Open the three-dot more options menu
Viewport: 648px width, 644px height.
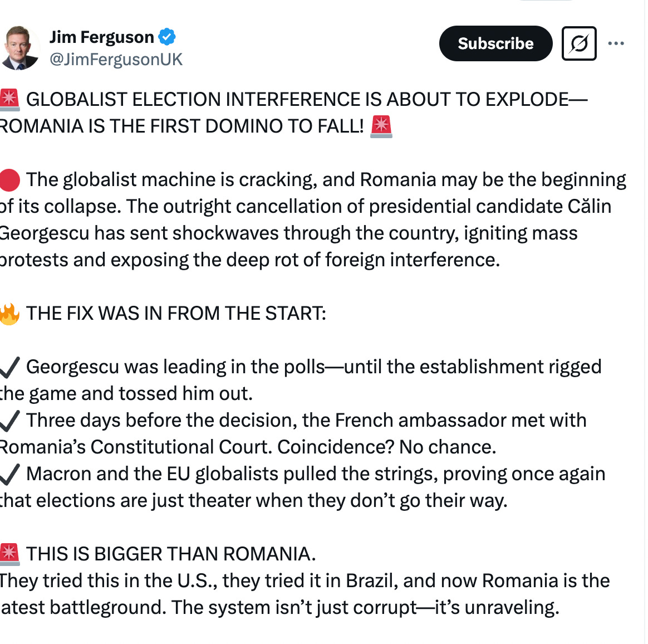click(x=616, y=43)
